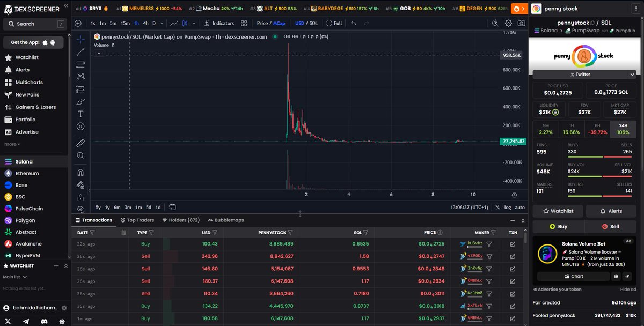This screenshot has width=644, height=326.
Task: Select the brush drawing tool
Action: coord(80,101)
